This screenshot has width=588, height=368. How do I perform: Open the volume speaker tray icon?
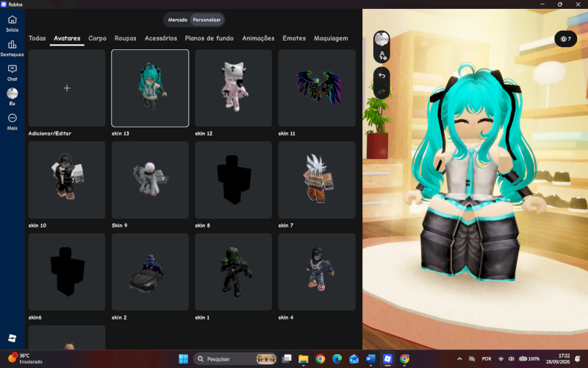[511, 359]
